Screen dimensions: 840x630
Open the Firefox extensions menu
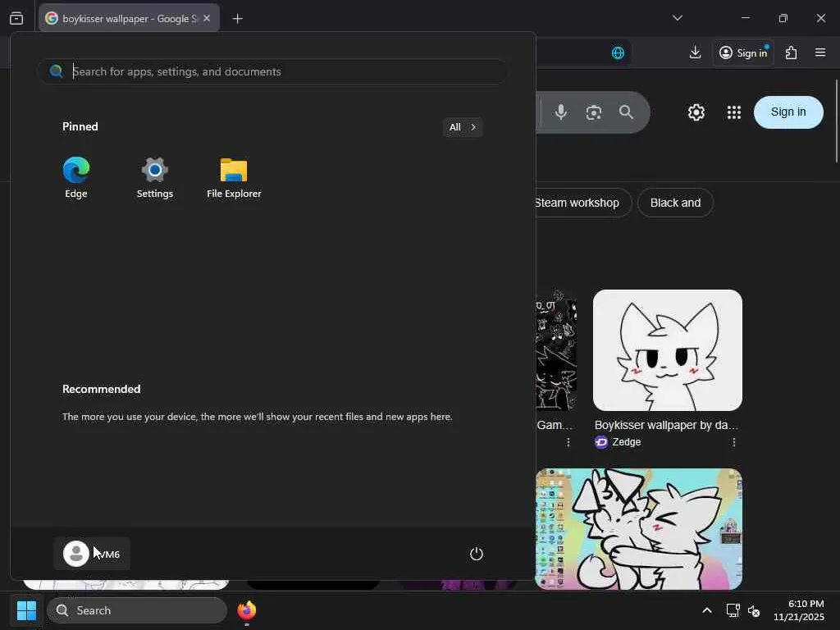tap(792, 52)
